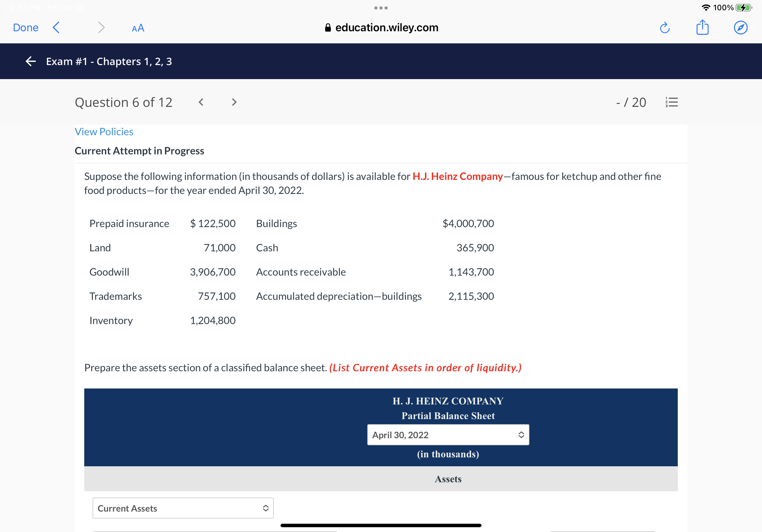Change April 30, 2022 using the chevron control
This screenshot has height=532, width=762.
pos(521,435)
